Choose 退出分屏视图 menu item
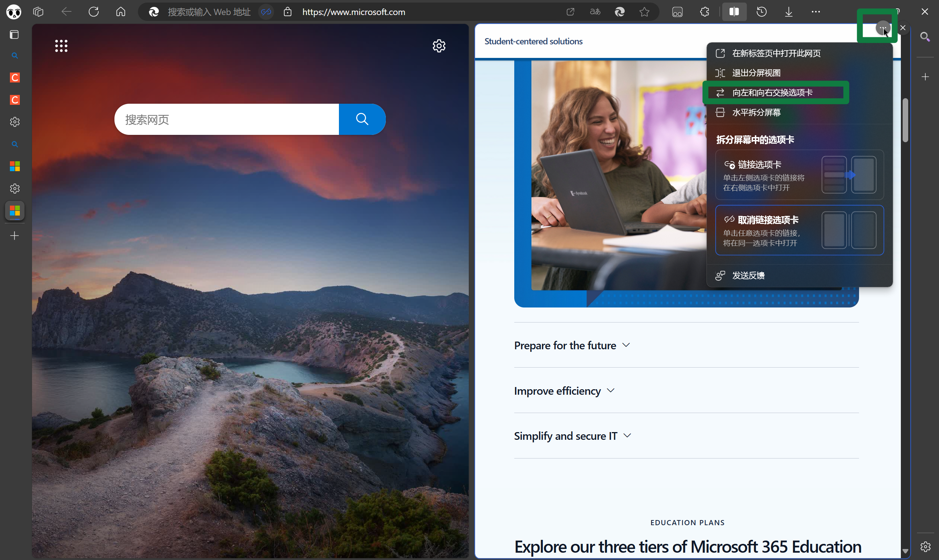The height and width of the screenshot is (560, 939). (756, 73)
